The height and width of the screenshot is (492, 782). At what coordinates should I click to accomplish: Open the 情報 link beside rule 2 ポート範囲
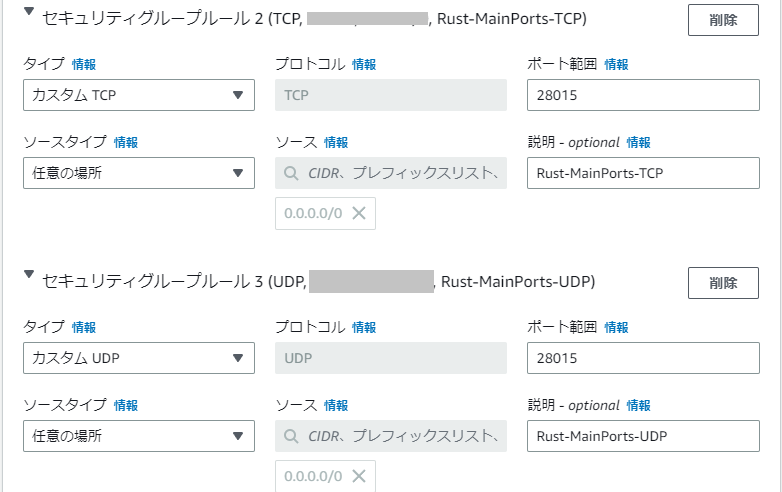coord(617,64)
